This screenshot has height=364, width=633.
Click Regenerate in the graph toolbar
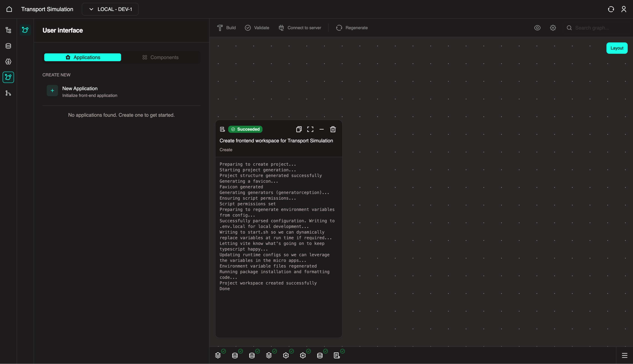click(352, 28)
